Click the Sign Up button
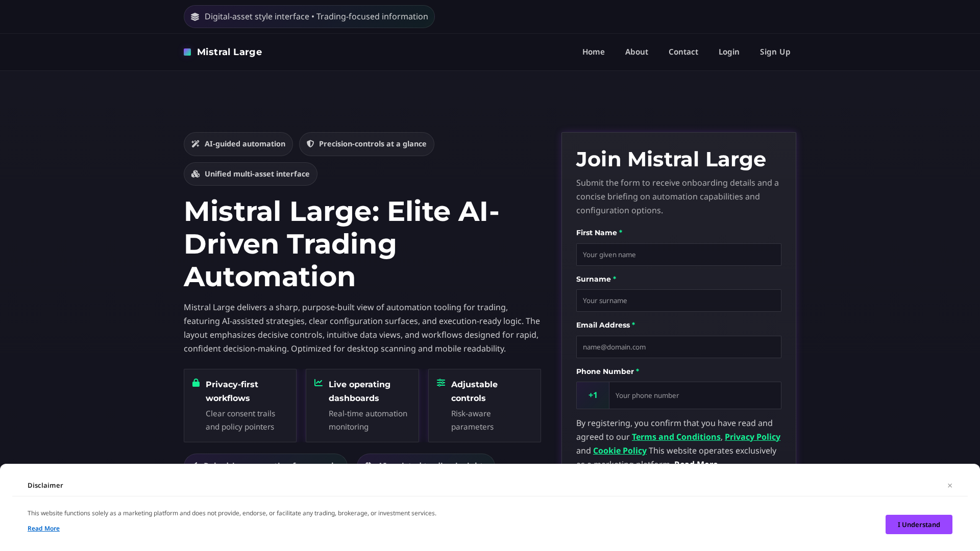This screenshot has width=980, height=551. click(775, 52)
